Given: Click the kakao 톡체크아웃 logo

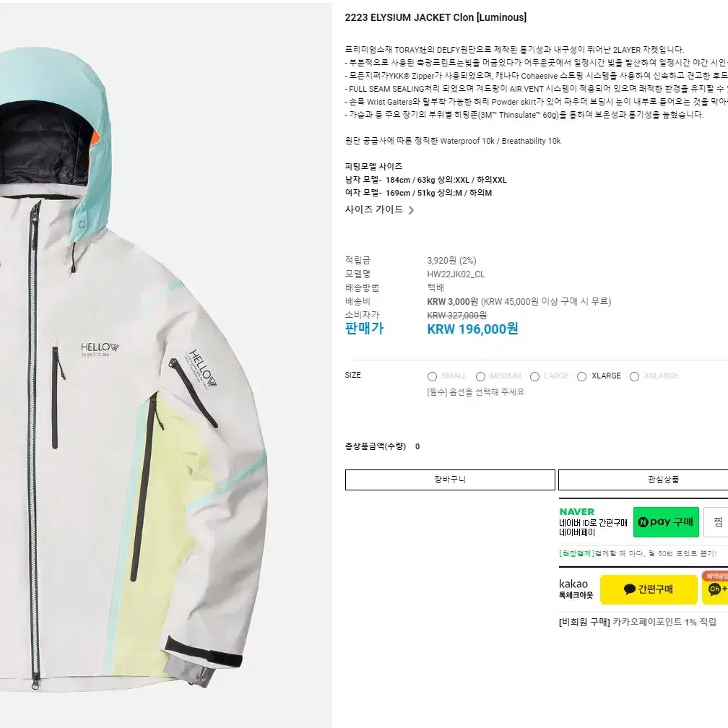Looking at the screenshot, I should pyautogui.click(x=576, y=589).
